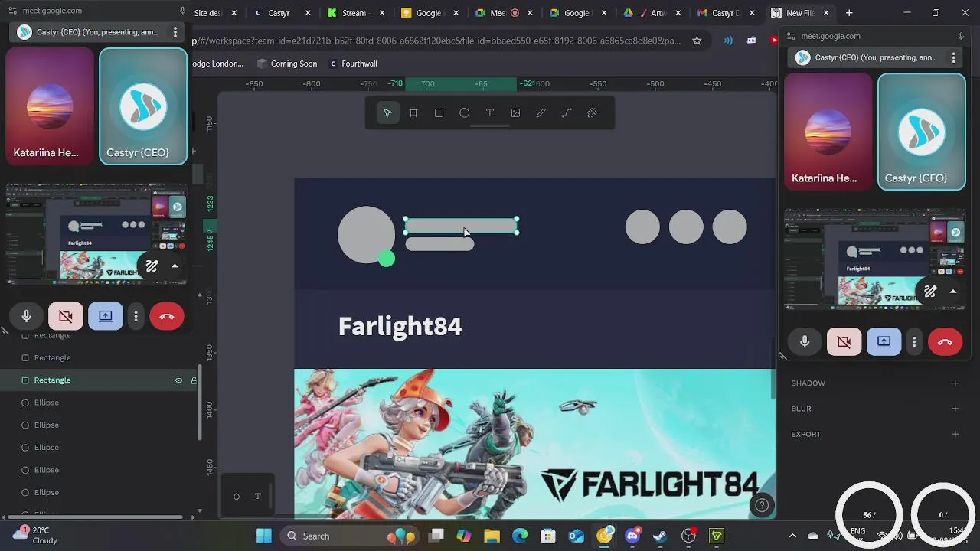Select the large gray avatar circle on canvas
980x551 pixels.
pos(366,235)
